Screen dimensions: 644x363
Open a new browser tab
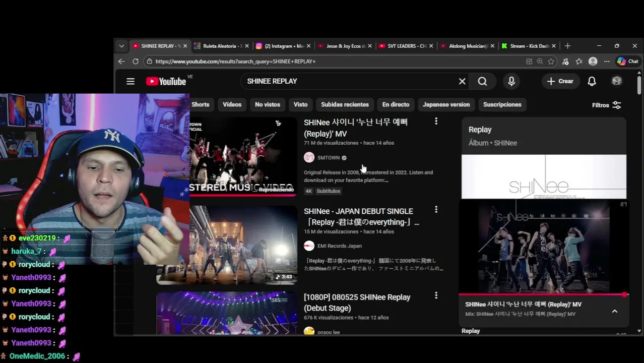[x=567, y=46]
